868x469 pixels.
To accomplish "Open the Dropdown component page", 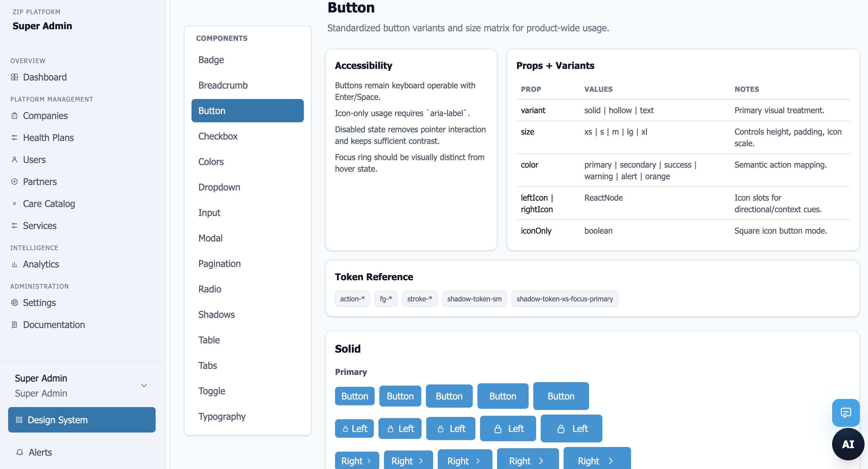I will [x=219, y=187].
